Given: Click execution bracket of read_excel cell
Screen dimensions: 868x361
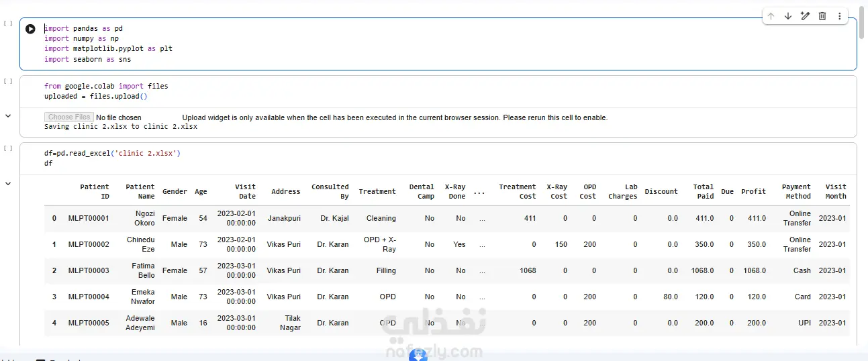Looking at the screenshot, I should click(x=8, y=148).
